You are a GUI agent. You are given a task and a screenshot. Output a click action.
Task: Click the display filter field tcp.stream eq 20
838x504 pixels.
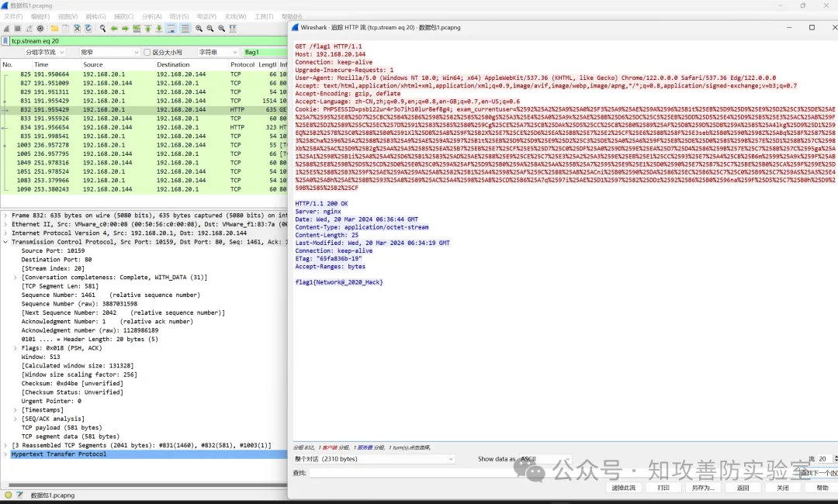(148, 41)
